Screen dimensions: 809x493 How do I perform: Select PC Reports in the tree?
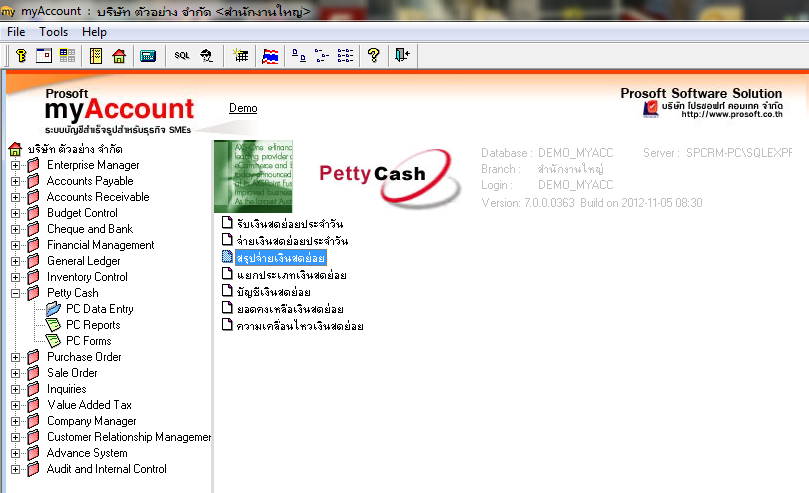(x=93, y=325)
